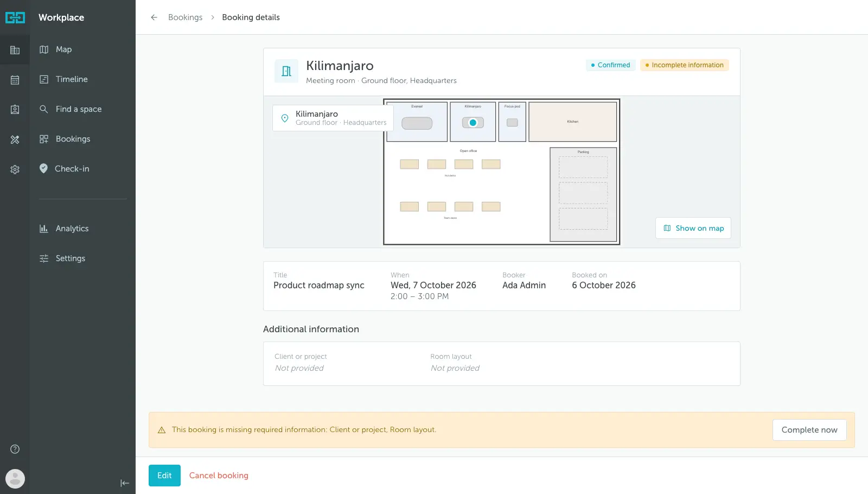
Task: Click the '6 October 2026' booked-on date
Action: coord(604,286)
